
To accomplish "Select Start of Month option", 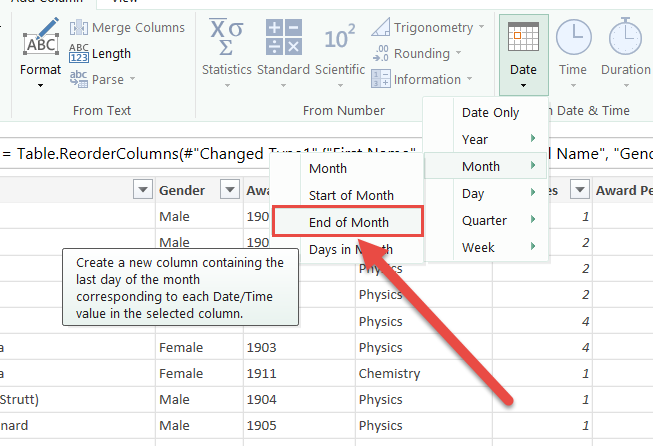I will click(x=351, y=195).
